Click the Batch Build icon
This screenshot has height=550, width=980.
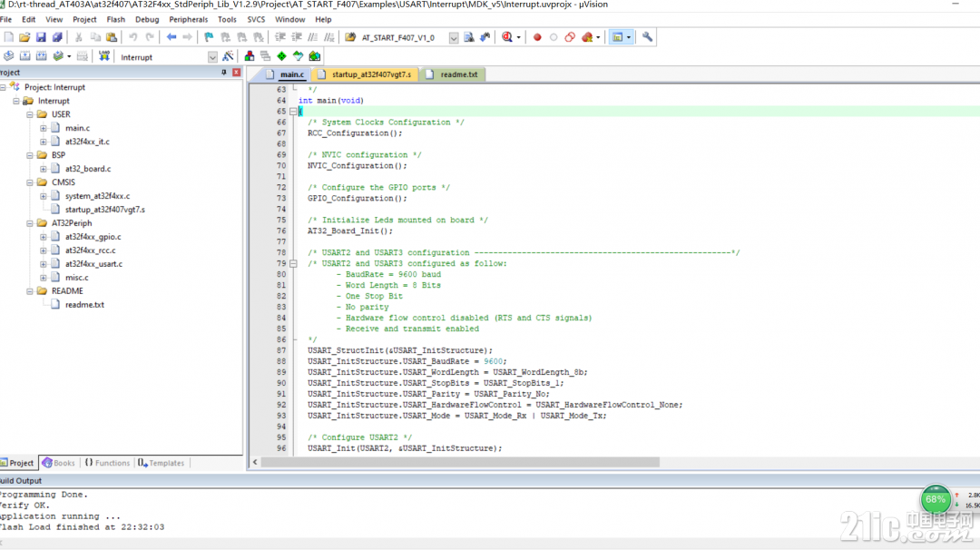[58, 56]
